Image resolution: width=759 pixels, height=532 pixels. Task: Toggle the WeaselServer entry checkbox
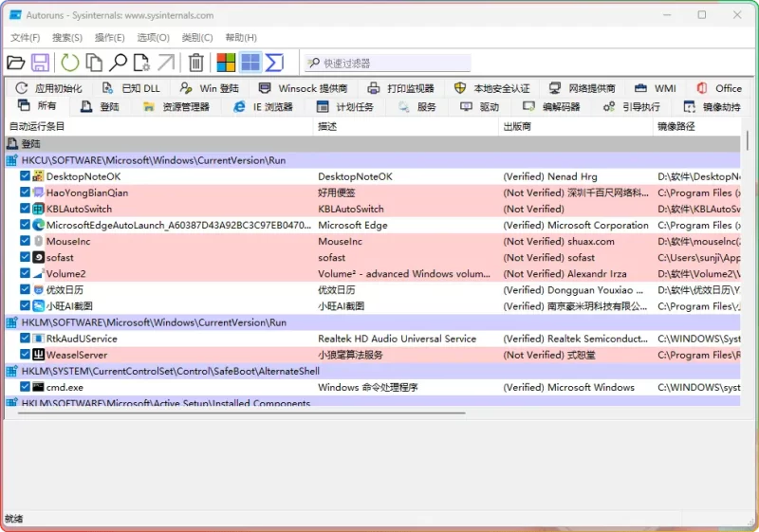(26, 355)
